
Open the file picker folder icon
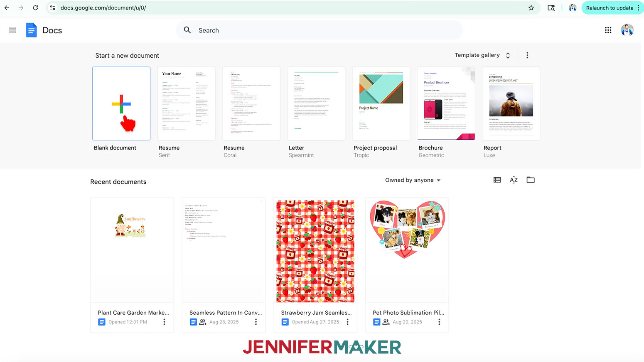click(x=531, y=180)
